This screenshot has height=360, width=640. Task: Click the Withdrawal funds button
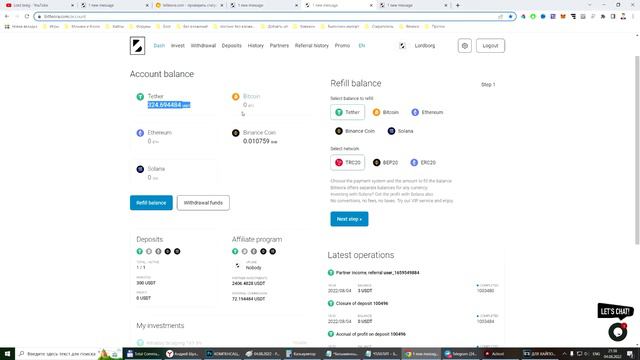203,203
